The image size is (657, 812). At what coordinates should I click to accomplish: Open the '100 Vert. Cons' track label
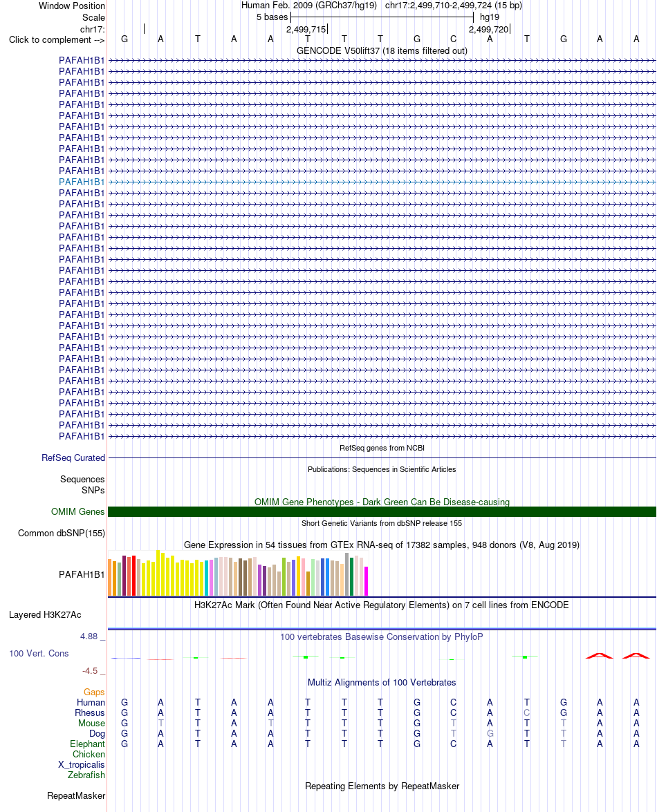(x=39, y=654)
